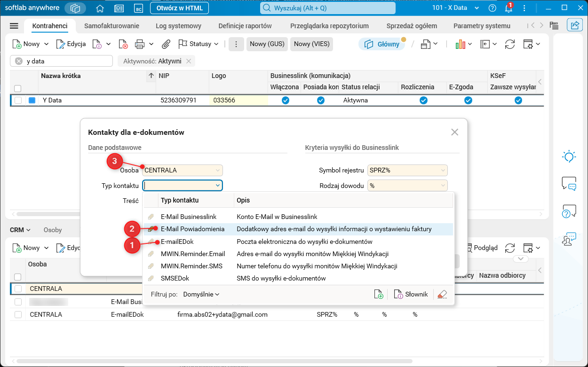Switch to Definicje raportów tab
The height and width of the screenshot is (367, 588).
245,26
